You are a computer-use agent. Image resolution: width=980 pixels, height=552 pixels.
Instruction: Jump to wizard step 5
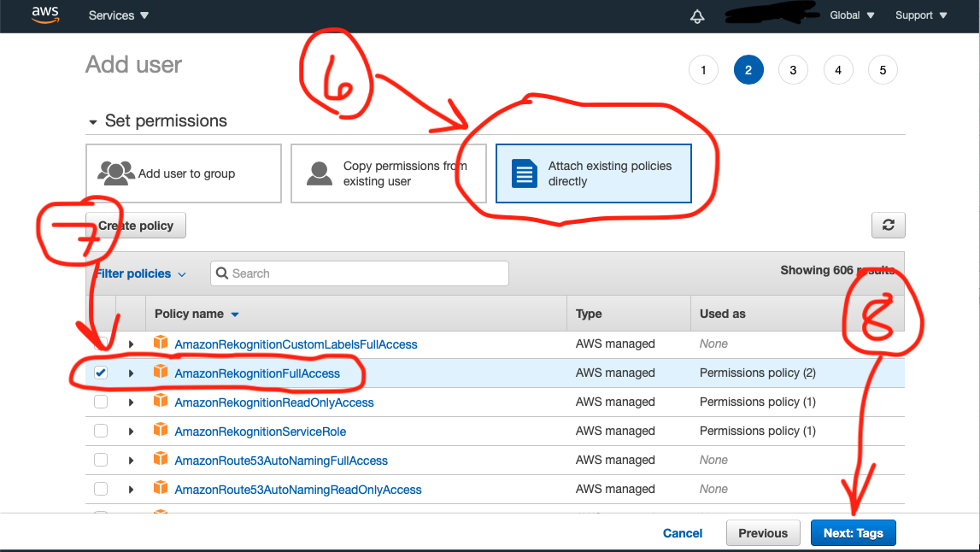(883, 70)
